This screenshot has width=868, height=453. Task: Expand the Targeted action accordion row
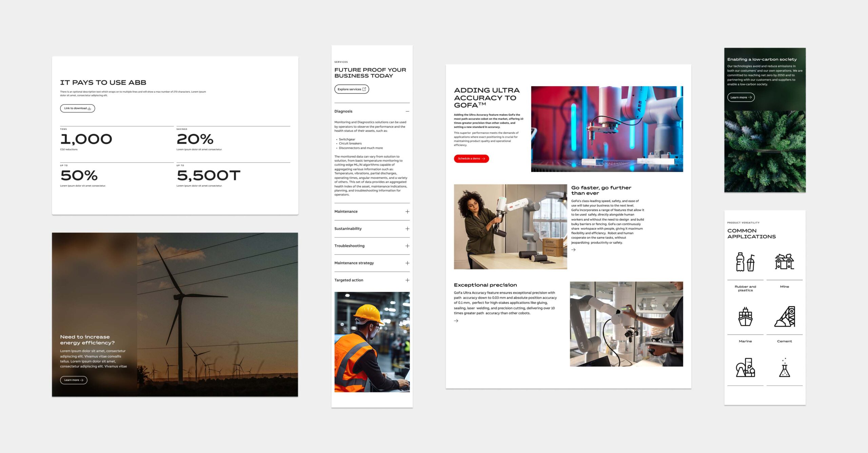click(372, 280)
